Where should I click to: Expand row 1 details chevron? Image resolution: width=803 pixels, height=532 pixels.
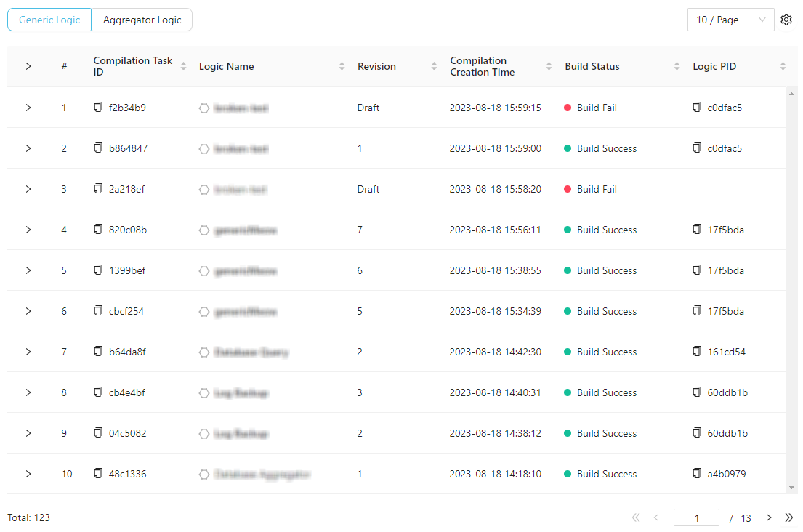[28, 108]
